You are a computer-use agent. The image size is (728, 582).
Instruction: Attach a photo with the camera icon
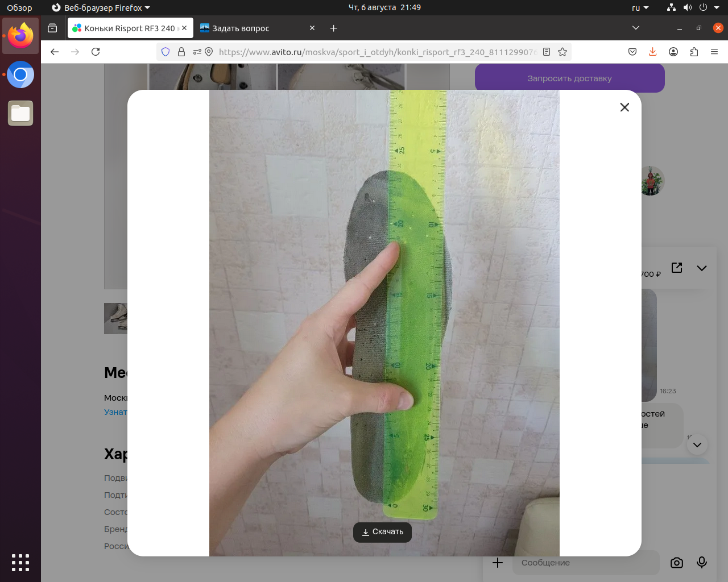[x=677, y=563]
